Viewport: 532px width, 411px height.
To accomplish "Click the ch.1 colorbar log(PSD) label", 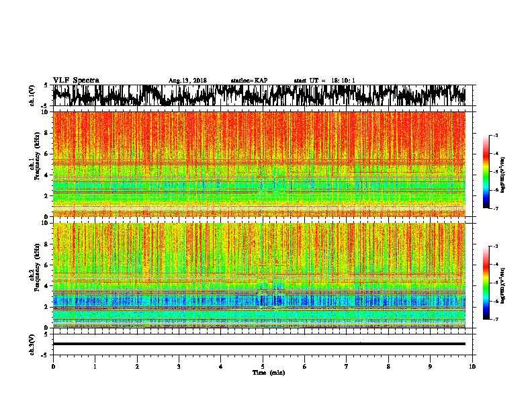I will 502,175.
